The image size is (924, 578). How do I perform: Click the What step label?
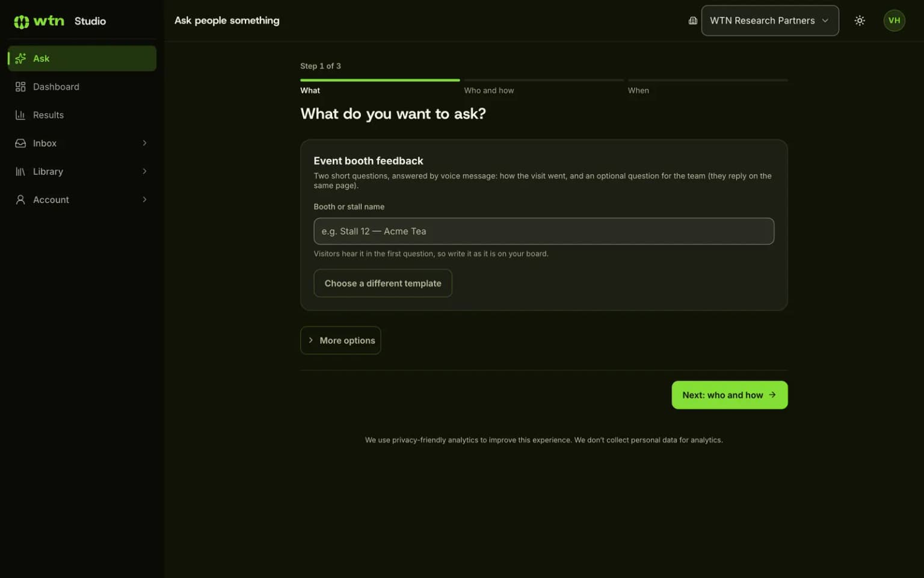coord(310,90)
